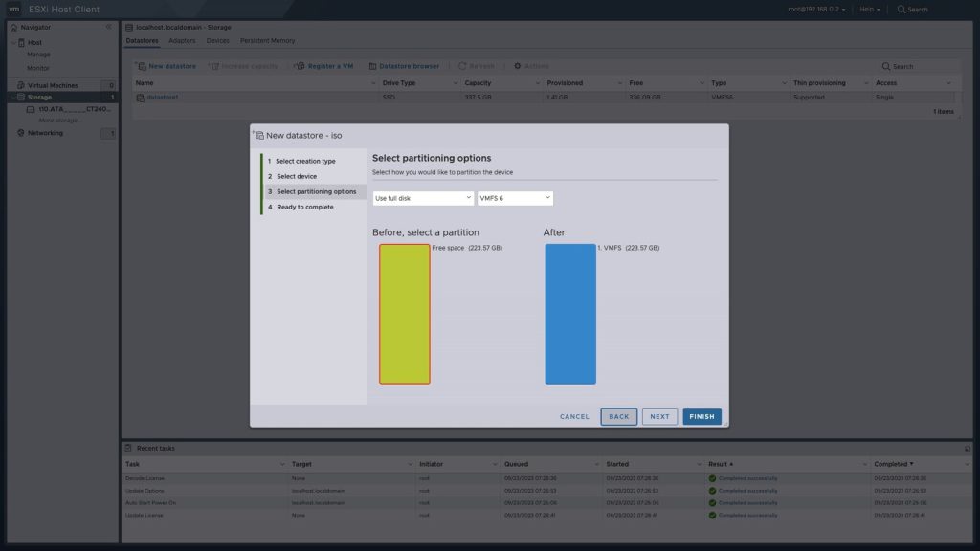The image size is (980, 551).
Task: Select the Host icon in the Navigator
Action: 22,42
